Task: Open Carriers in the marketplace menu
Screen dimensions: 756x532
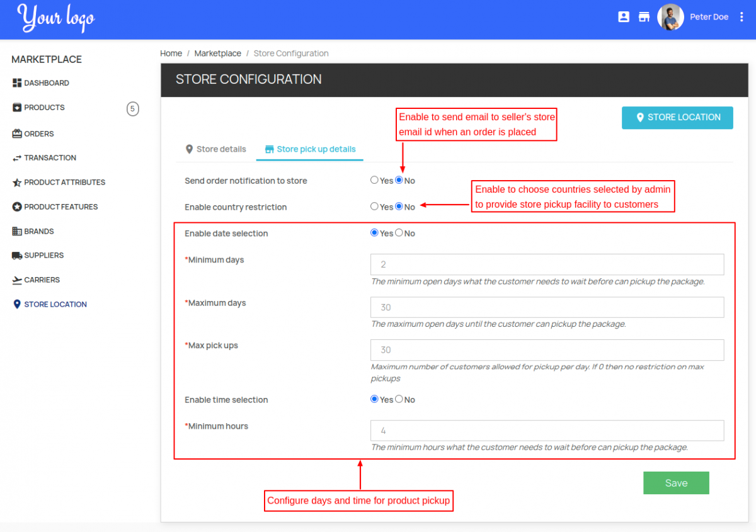Action: click(42, 280)
